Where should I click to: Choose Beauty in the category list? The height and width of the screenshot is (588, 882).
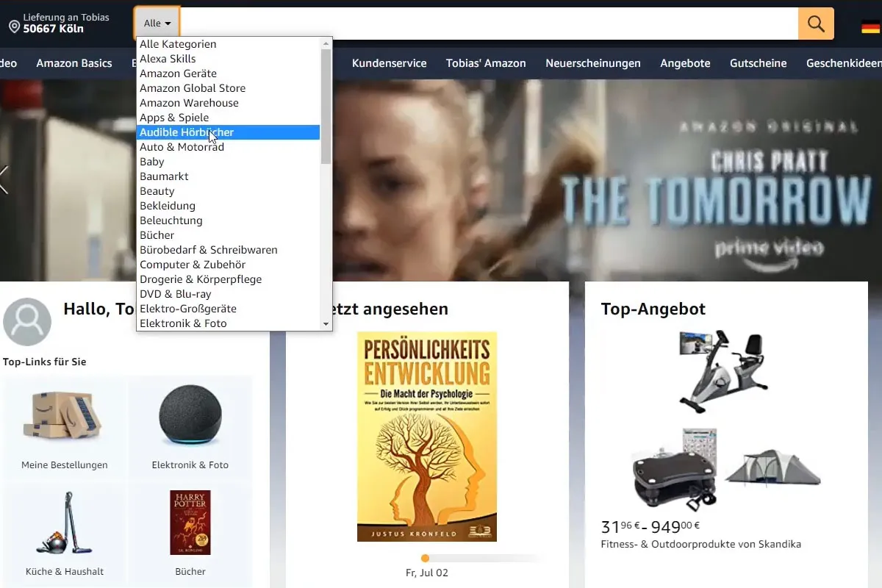point(229,191)
